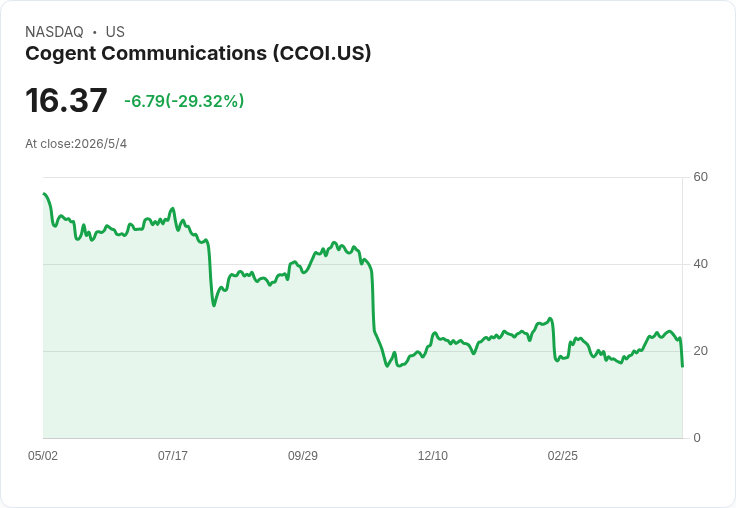Click the Cogent Communications (CCOI.US) title
The width and height of the screenshot is (736, 508).
tap(198, 54)
